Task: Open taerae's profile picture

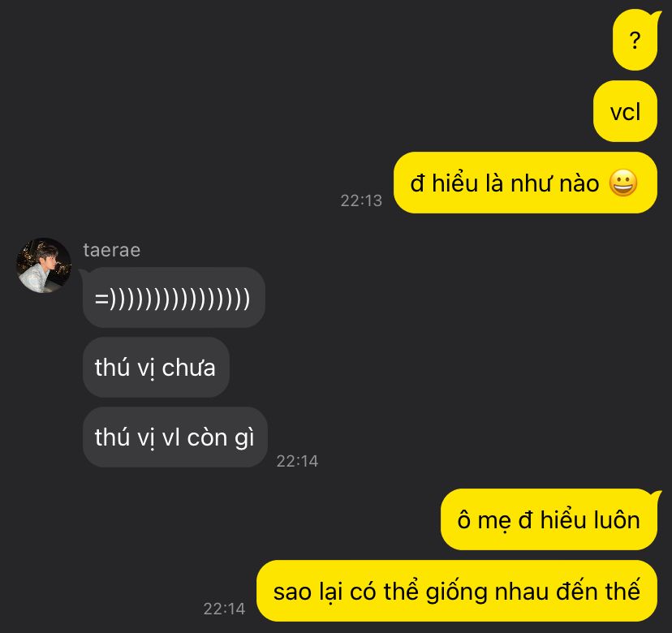Action: click(x=43, y=265)
